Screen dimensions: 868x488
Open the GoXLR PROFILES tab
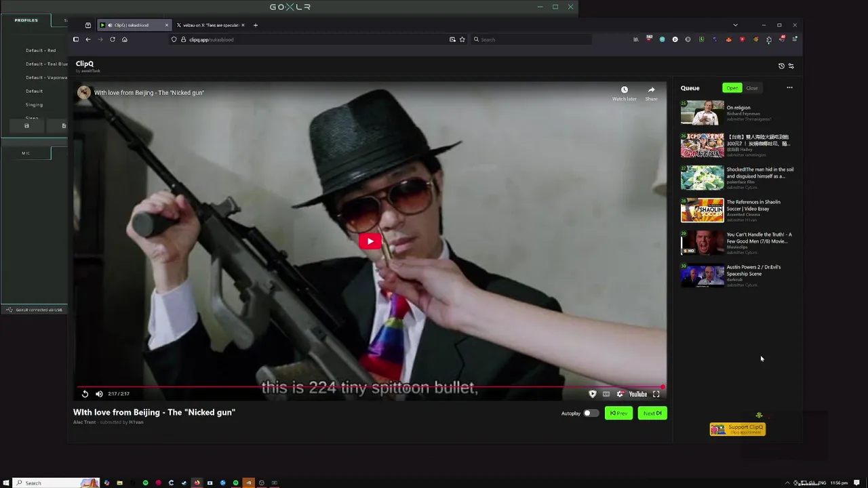pos(26,20)
